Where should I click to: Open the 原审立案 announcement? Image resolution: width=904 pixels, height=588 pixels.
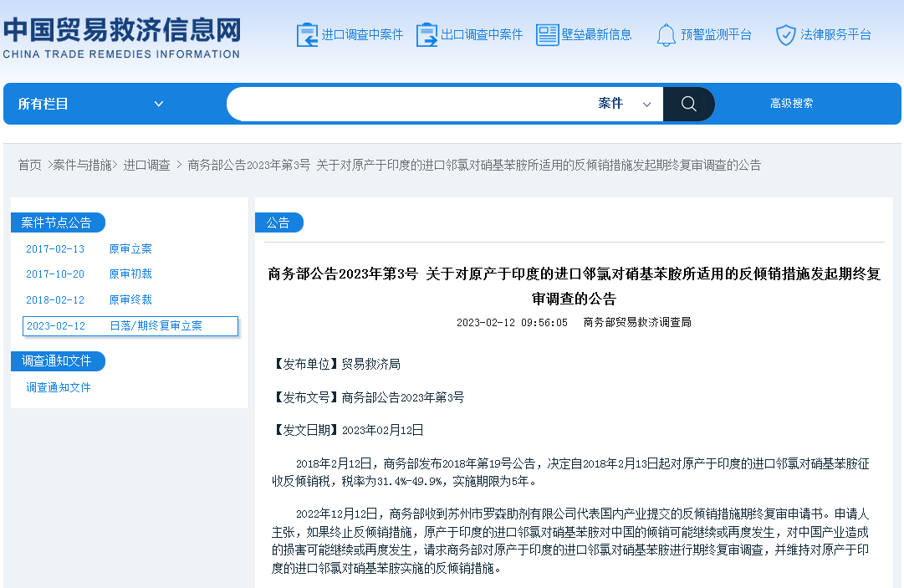(130, 248)
